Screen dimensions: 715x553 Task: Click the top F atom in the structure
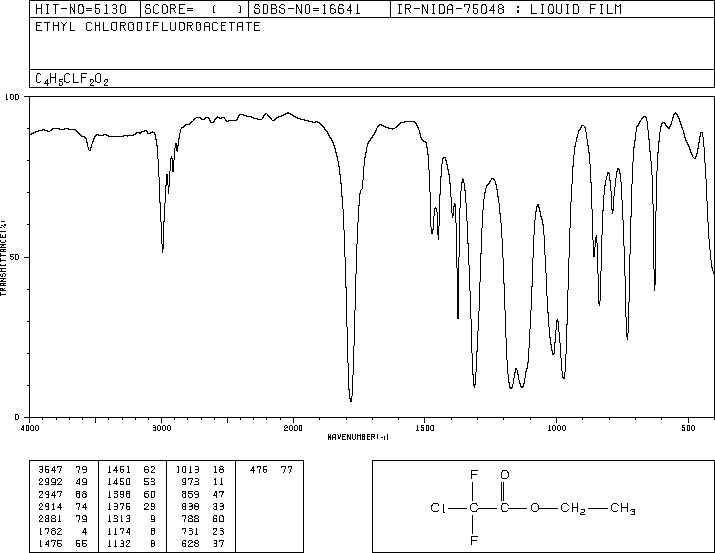pyautogui.click(x=474, y=475)
